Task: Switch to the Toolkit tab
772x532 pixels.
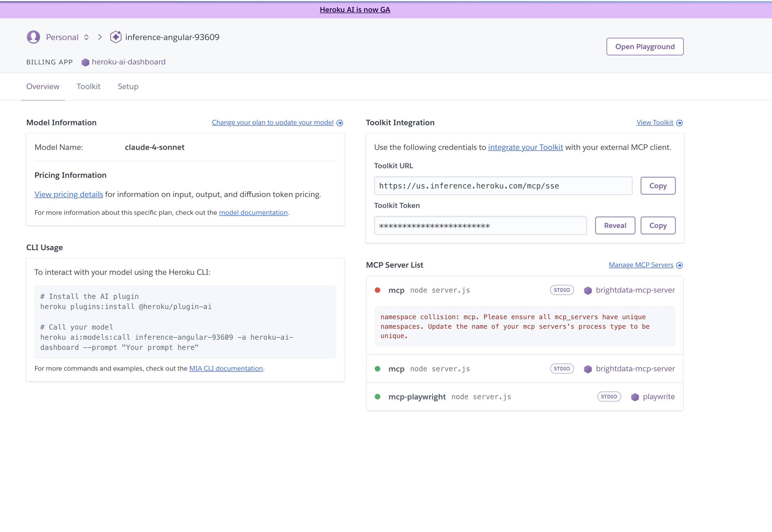Action: [88, 86]
